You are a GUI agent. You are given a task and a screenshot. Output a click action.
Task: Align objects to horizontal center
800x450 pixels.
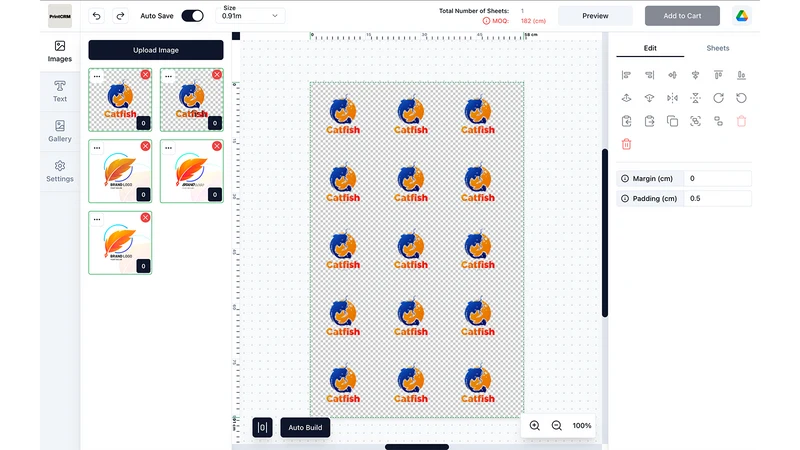tap(672, 75)
